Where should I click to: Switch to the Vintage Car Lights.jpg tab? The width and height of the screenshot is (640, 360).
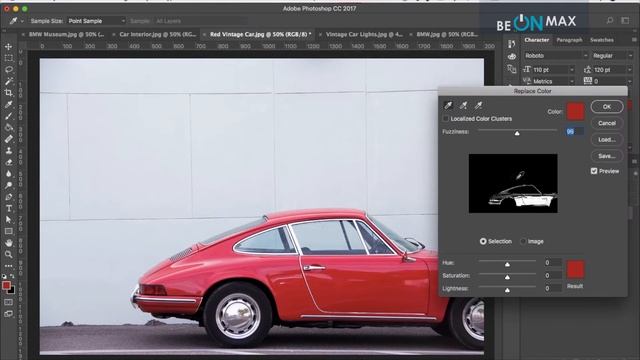pyautogui.click(x=363, y=35)
